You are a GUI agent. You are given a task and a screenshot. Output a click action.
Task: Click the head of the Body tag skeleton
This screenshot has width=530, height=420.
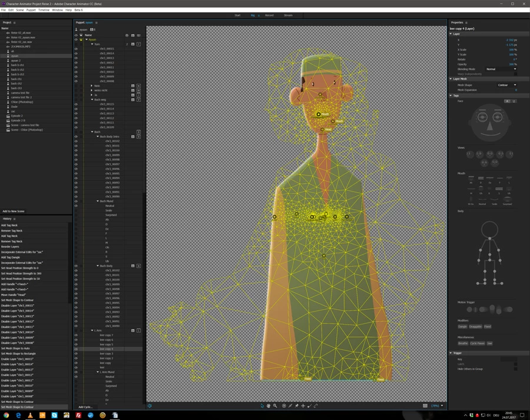489,229
